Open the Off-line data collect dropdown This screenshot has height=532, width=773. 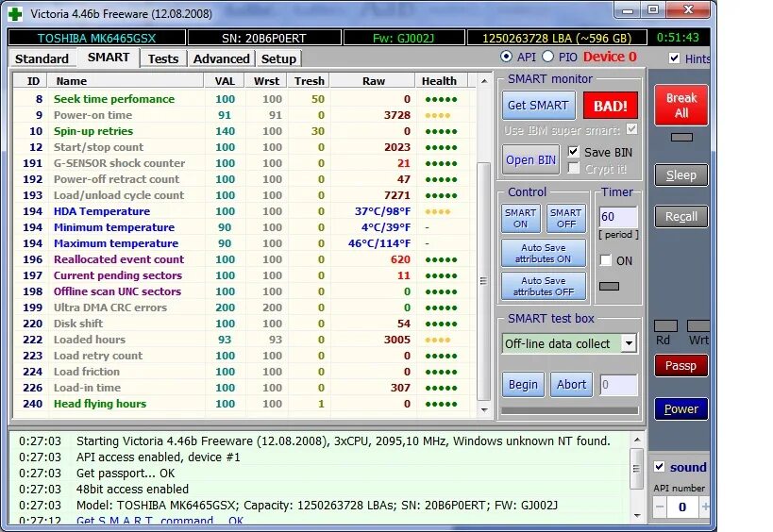629,343
